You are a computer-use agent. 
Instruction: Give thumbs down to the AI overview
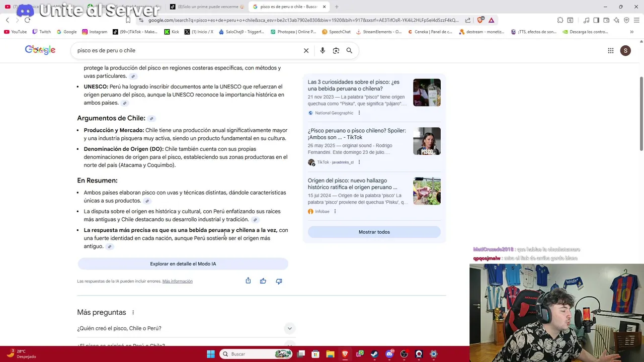(x=279, y=281)
